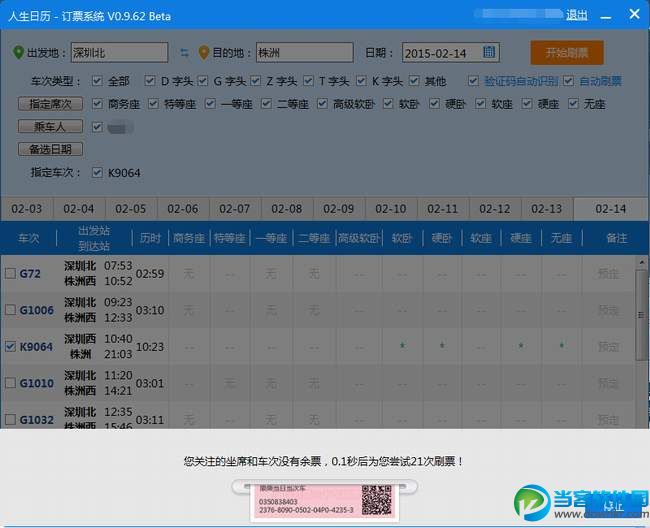The height and width of the screenshot is (528, 650).
Task: Close the booking system window
Action: coord(634,14)
